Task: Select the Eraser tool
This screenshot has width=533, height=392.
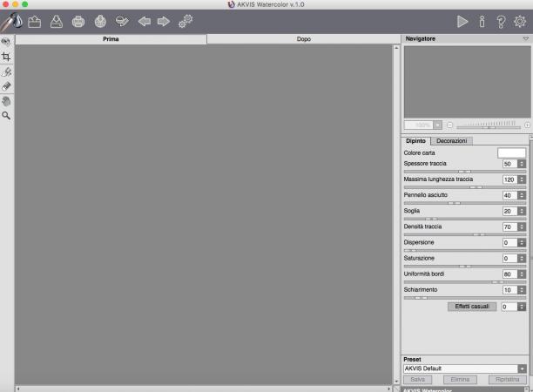Action: pos(6,86)
